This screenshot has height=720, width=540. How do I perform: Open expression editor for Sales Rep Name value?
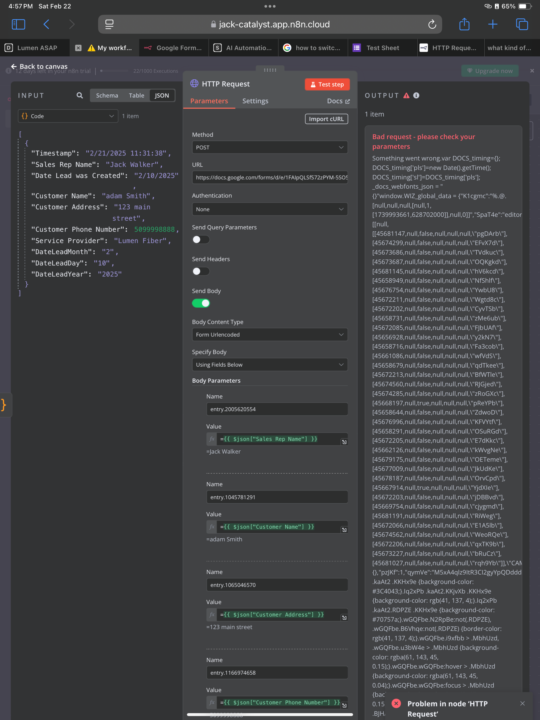pos(344,442)
